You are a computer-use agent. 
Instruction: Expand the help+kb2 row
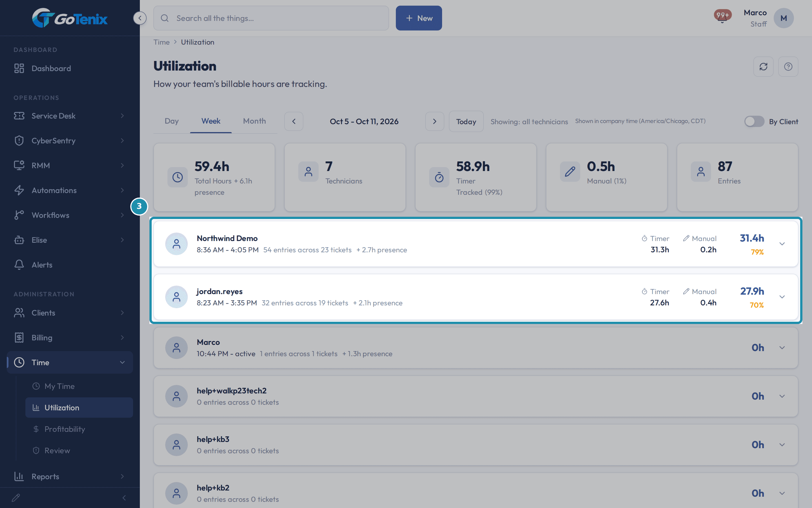pyautogui.click(x=782, y=493)
